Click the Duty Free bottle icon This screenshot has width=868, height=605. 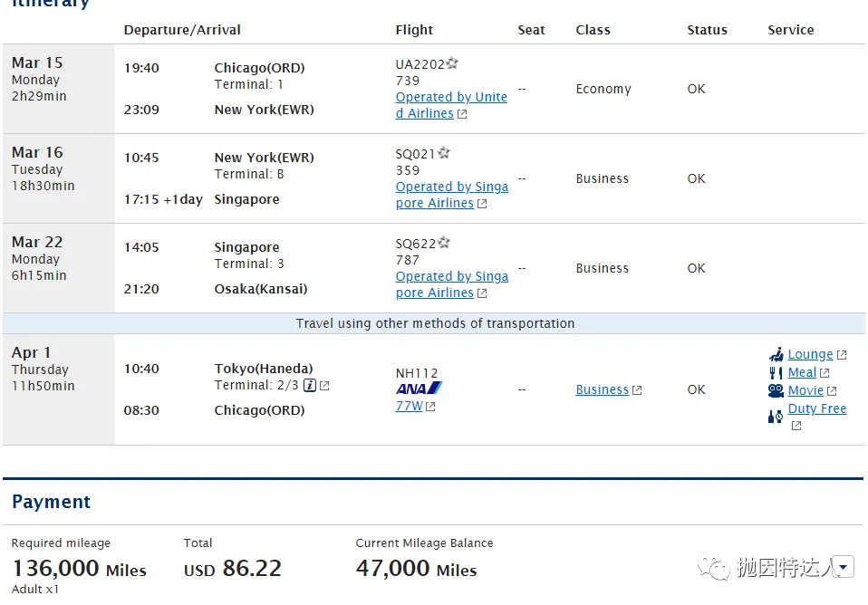[x=776, y=416]
